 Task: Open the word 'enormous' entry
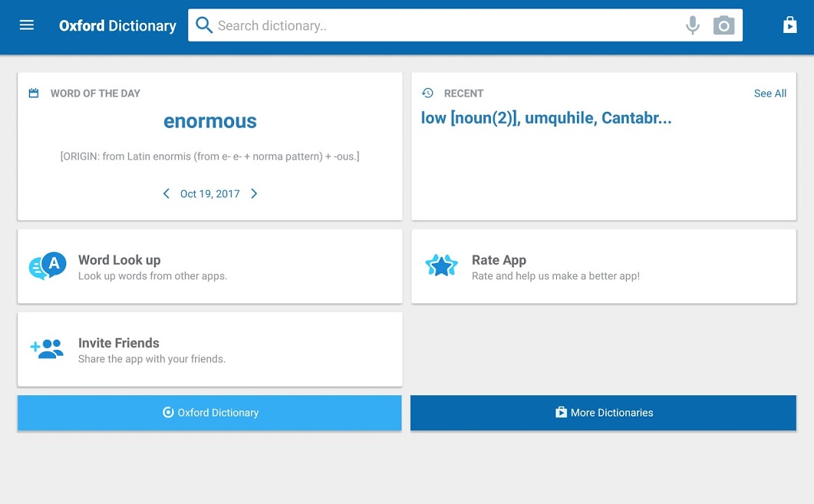[210, 121]
